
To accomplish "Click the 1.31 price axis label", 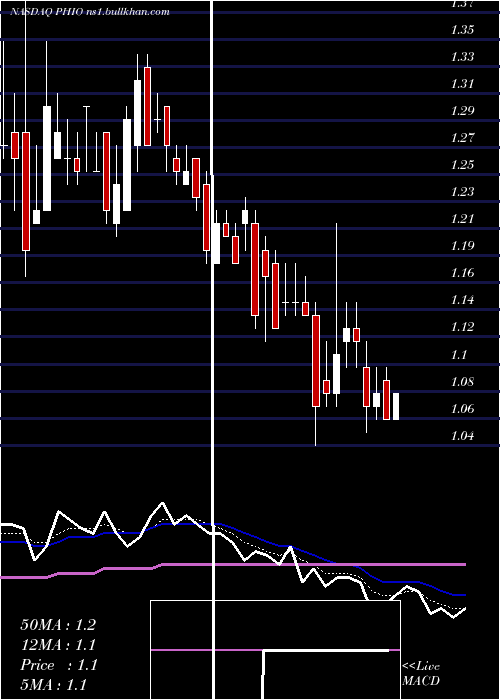I will click(x=462, y=84).
